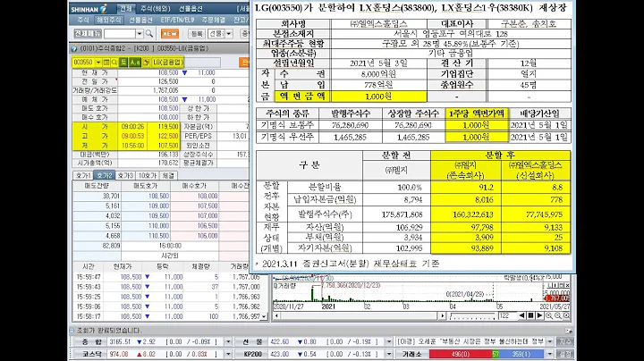
Task: Click the red 496(0) advancers bar
Action: (x=461, y=354)
